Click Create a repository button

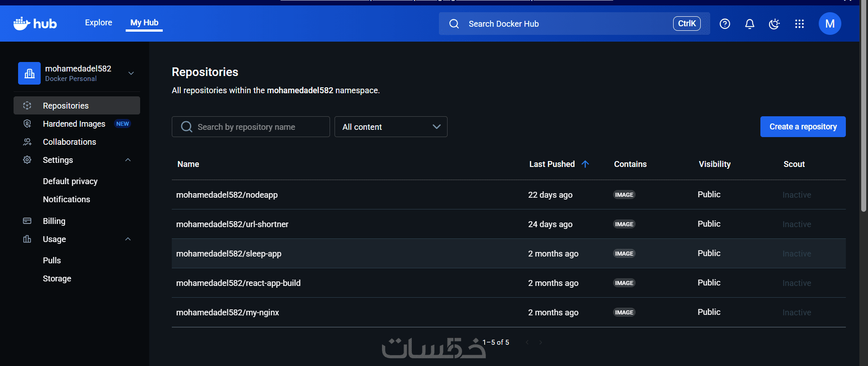[803, 127]
